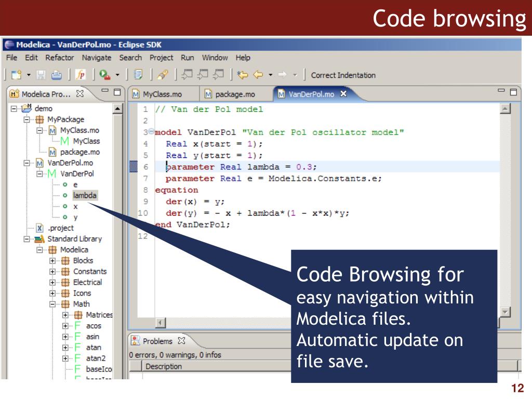Click the first annotation navigation icon
The image size is (532, 399).
(x=187, y=74)
